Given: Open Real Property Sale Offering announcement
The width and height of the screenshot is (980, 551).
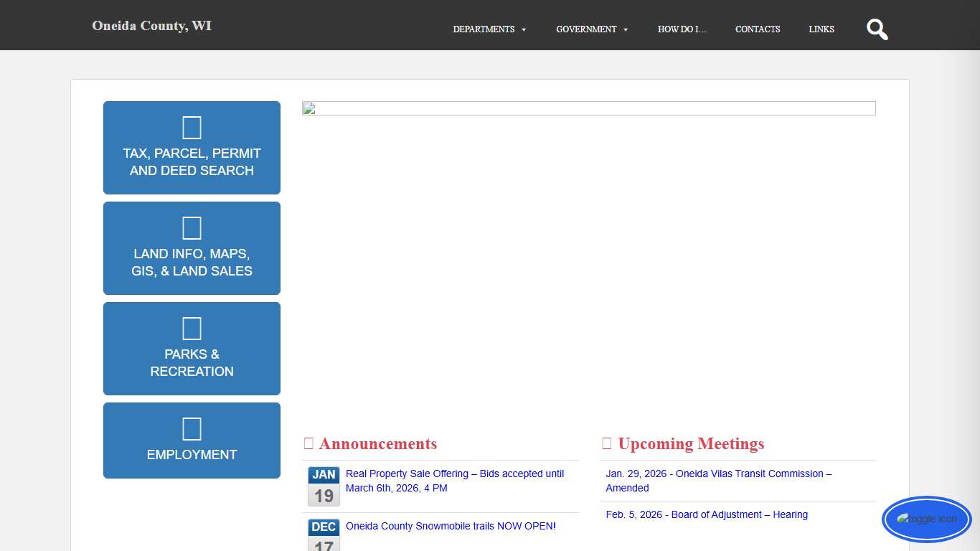Looking at the screenshot, I should [454, 481].
